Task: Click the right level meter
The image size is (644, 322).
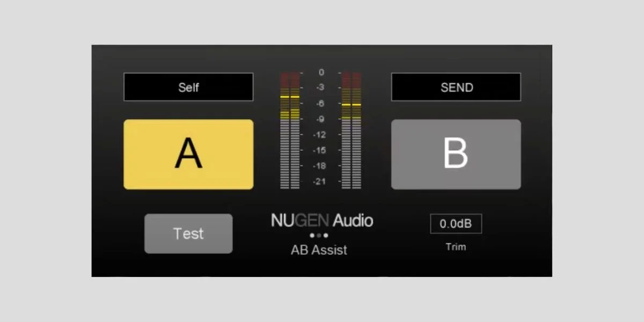Action: click(352, 130)
